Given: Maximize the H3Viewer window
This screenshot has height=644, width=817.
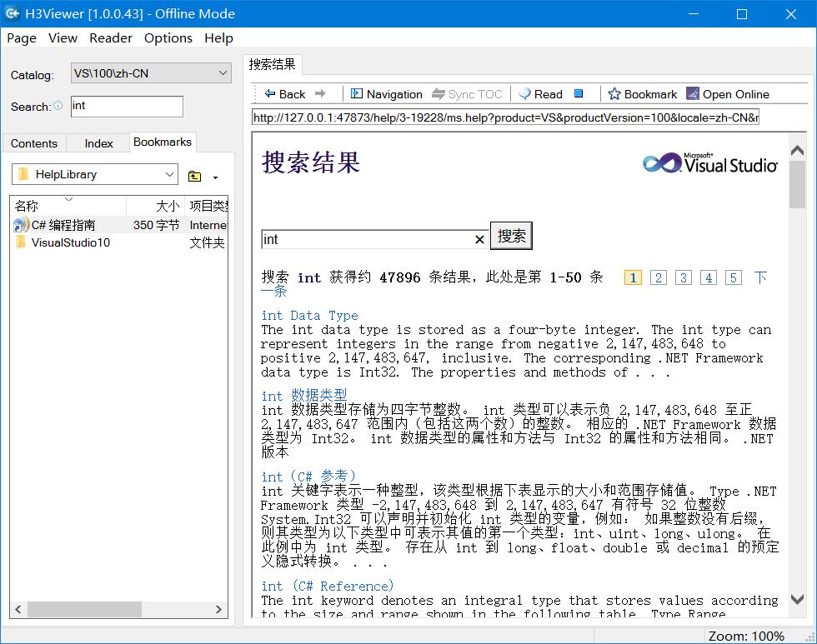Looking at the screenshot, I should (741, 14).
